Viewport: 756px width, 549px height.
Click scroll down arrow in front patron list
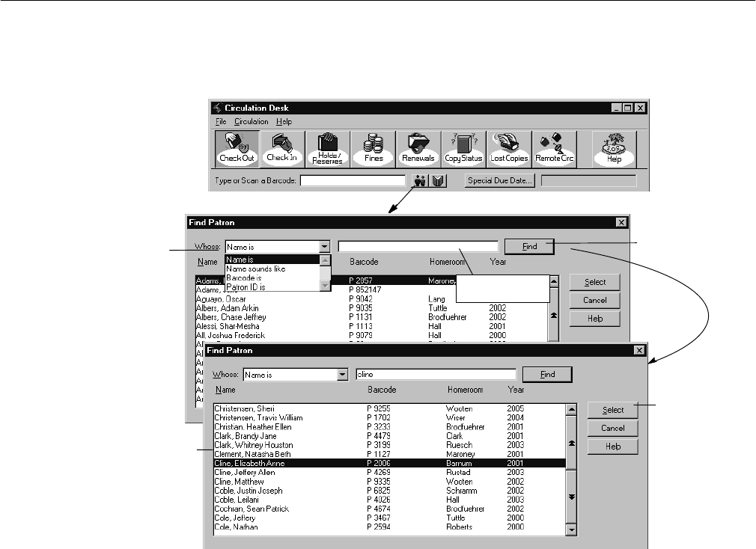[571, 530]
